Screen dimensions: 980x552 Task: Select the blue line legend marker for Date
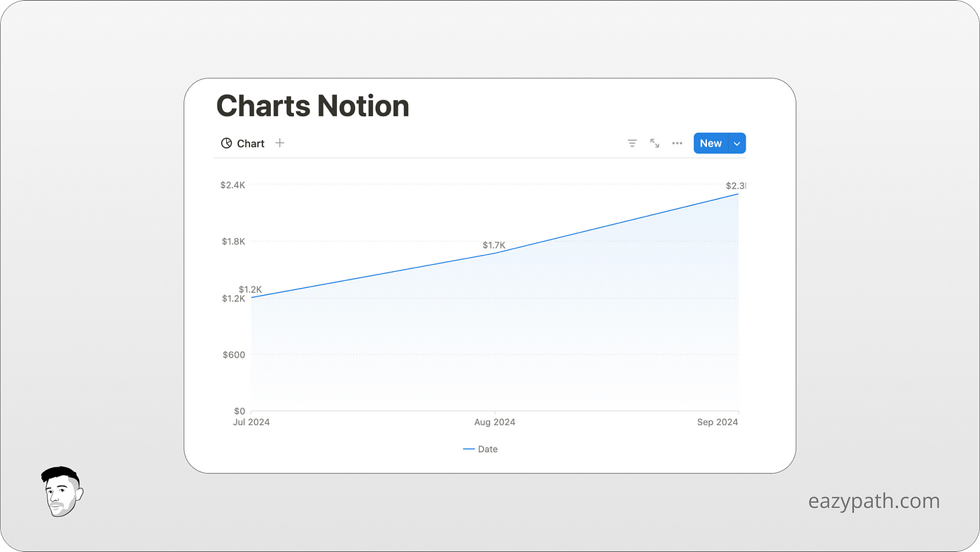(x=468, y=449)
